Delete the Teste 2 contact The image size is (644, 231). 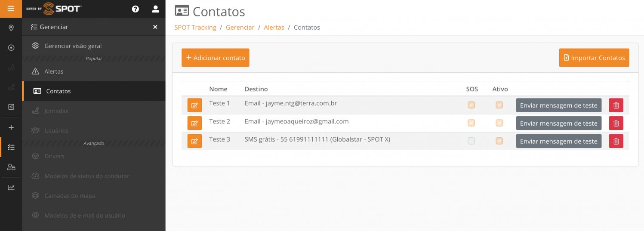tap(616, 123)
